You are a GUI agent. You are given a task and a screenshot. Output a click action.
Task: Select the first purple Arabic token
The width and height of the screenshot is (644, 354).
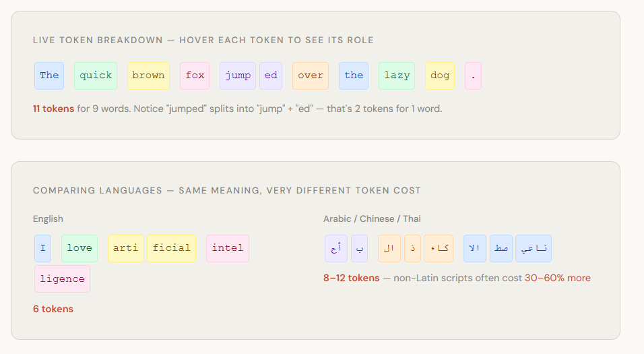(x=336, y=248)
